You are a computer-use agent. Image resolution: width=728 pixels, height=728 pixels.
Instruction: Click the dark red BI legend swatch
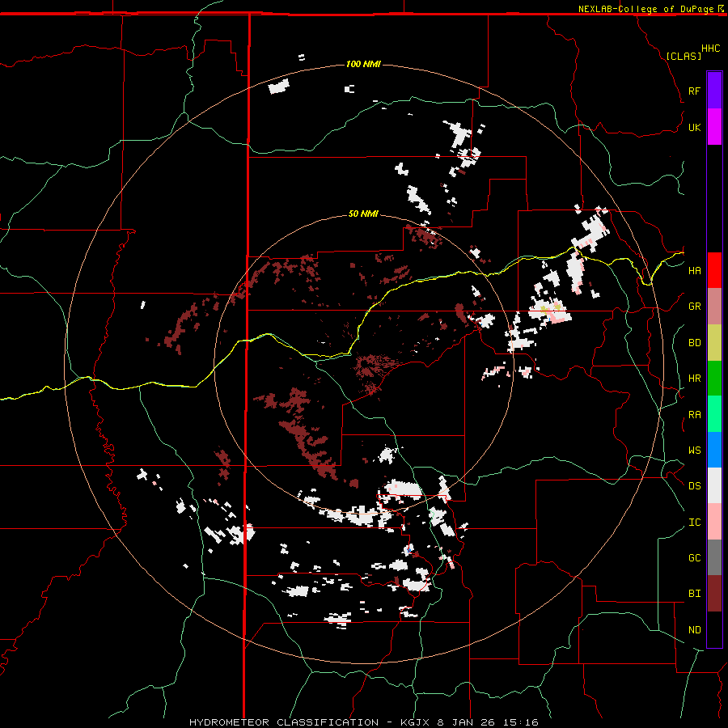tap(714, 594)
